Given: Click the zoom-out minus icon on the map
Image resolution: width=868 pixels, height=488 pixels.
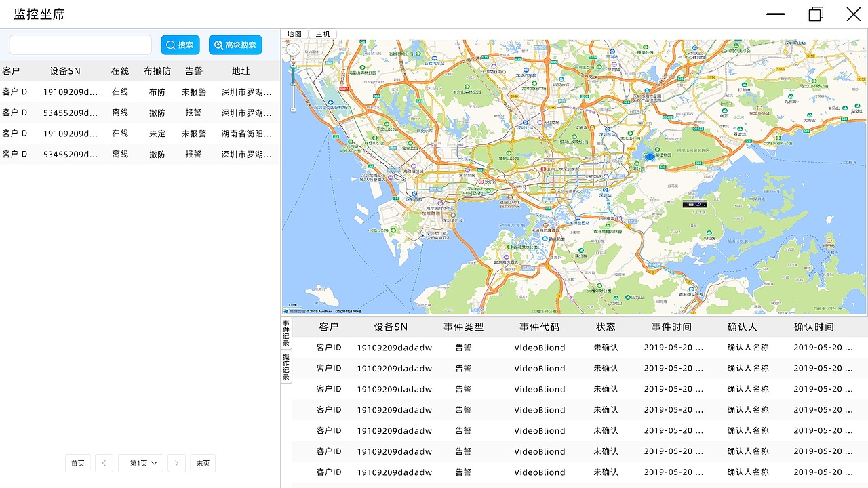Looking at the screenshot, I should point(293,108).
